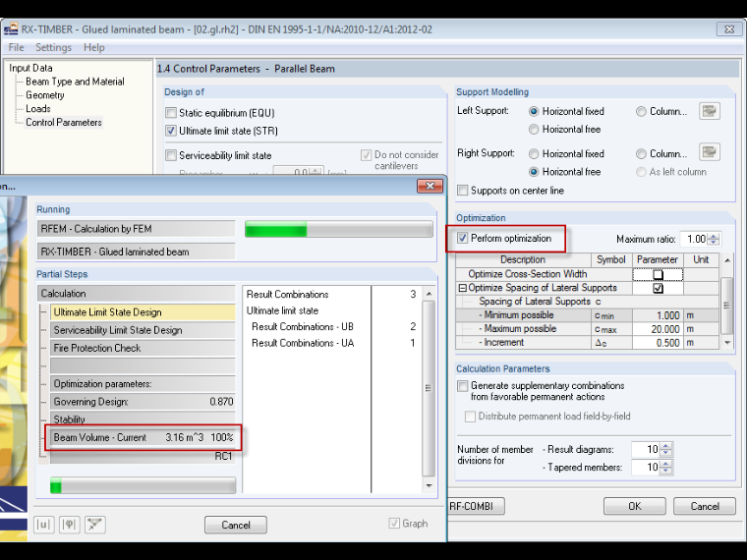Increase Tapered members divisions value

[666, 464]
